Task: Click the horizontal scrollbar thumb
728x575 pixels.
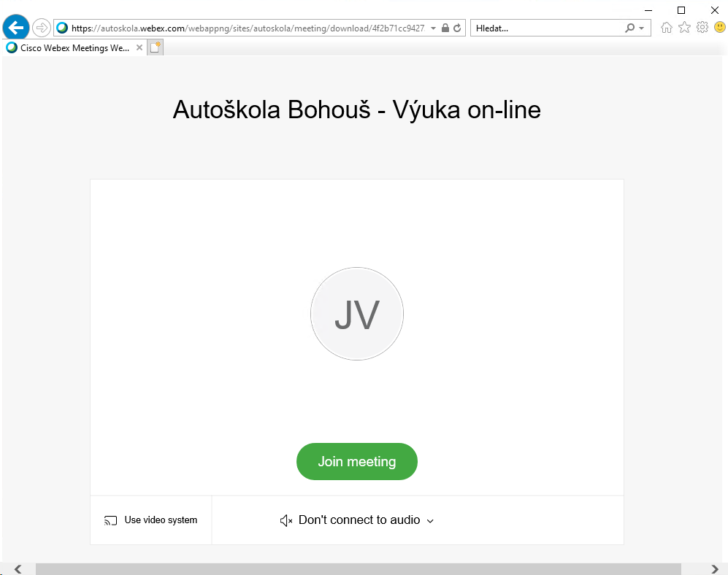Action: [359, 569]
